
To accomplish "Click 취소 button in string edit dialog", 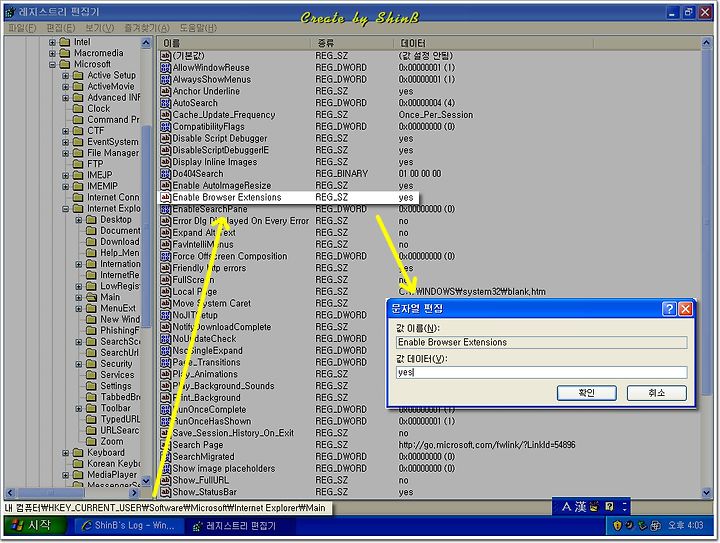I will [x=657, y=393].
